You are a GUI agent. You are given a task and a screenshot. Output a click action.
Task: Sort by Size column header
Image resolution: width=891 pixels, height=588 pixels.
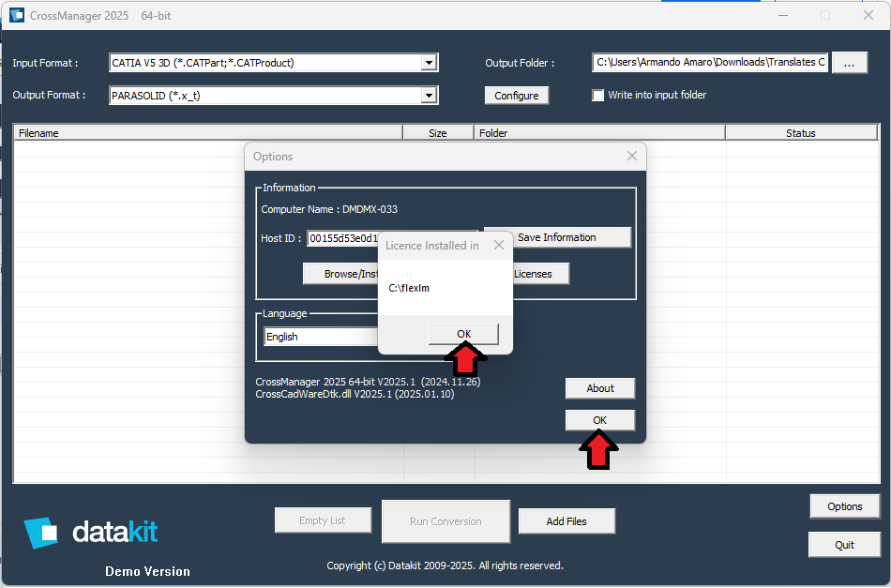(x=438, y=133)
